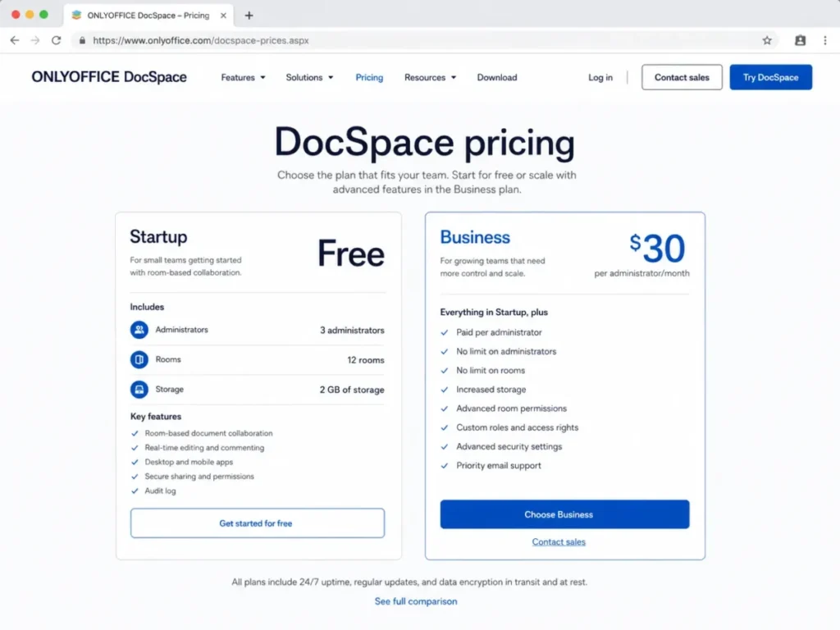Click the checkmark beside Secure sharing and permissions
This screenshot has height=630, width=840.
pyautogui.click(x=135, y=477)
